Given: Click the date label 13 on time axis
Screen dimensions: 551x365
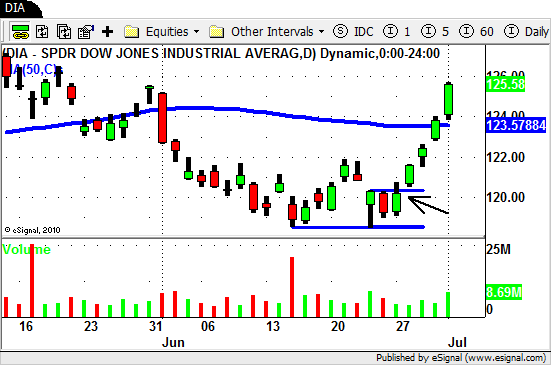Looking at the screenshot, I should coord(273,326).
